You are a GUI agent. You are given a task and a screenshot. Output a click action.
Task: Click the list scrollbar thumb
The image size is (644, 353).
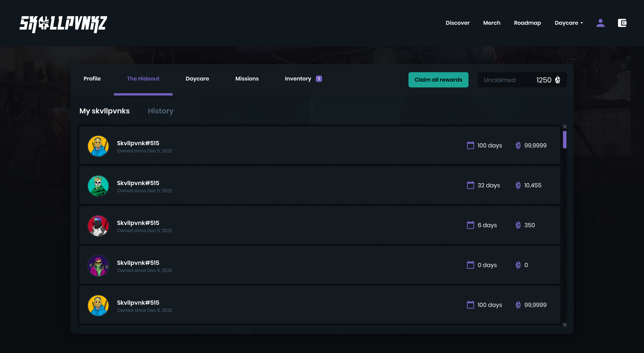565,139
